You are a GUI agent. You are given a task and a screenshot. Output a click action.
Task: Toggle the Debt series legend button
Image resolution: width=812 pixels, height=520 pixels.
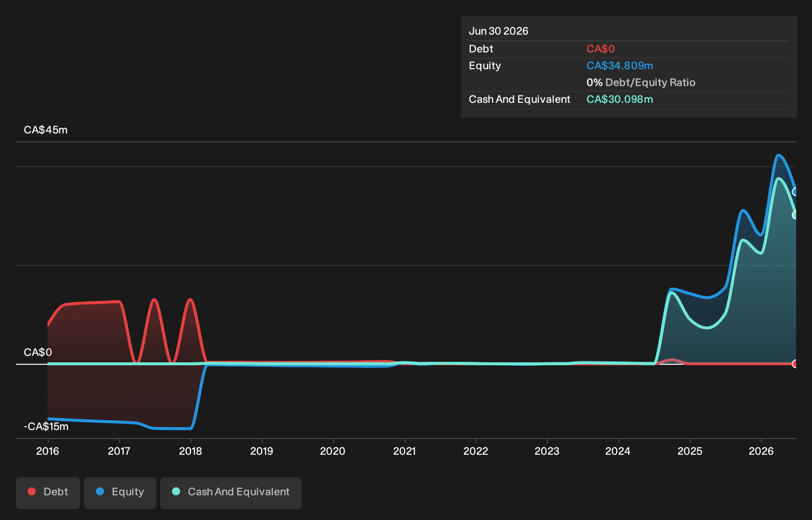pos(48,493)
